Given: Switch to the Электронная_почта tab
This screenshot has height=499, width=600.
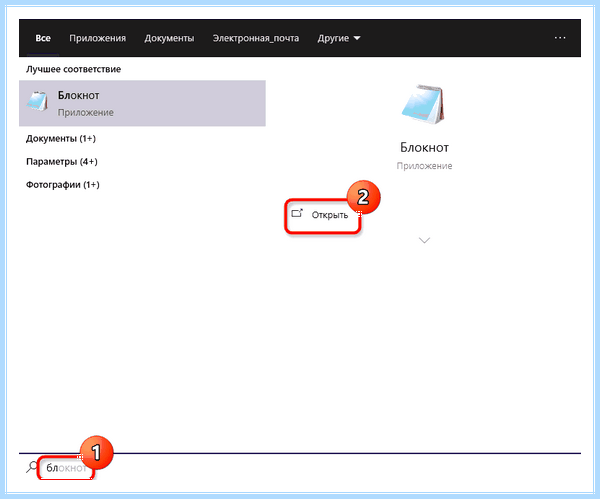Looking at the screenshot, I should [256, 38].
